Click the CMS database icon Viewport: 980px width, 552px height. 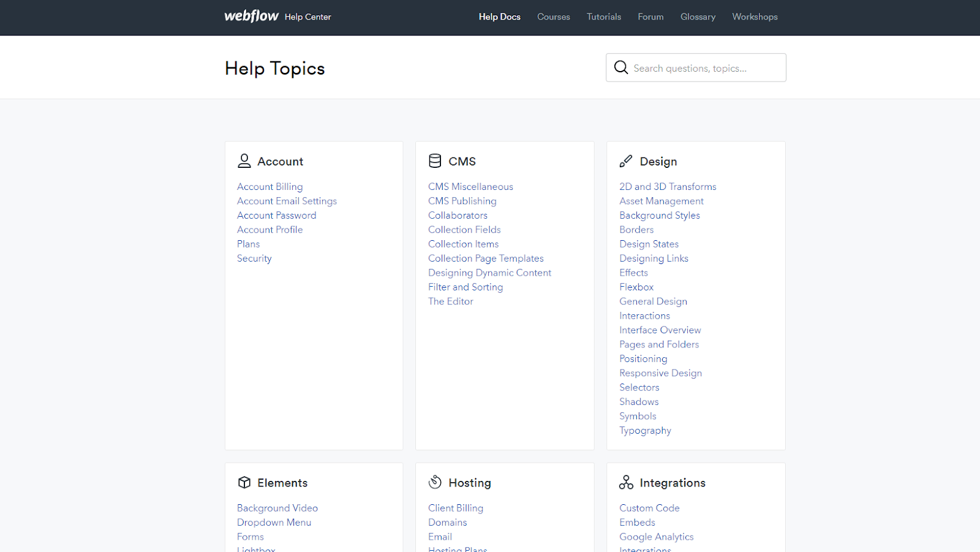(x=435, y=161)
